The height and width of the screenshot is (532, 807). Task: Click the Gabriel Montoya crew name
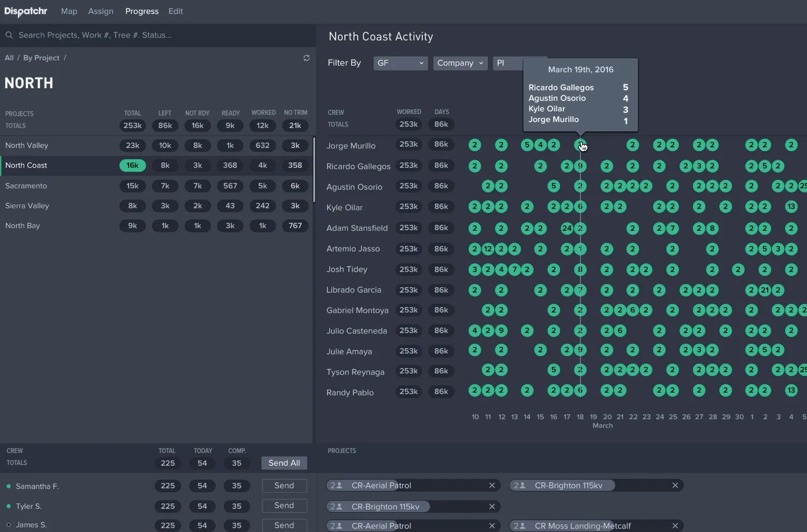[357, 310]
